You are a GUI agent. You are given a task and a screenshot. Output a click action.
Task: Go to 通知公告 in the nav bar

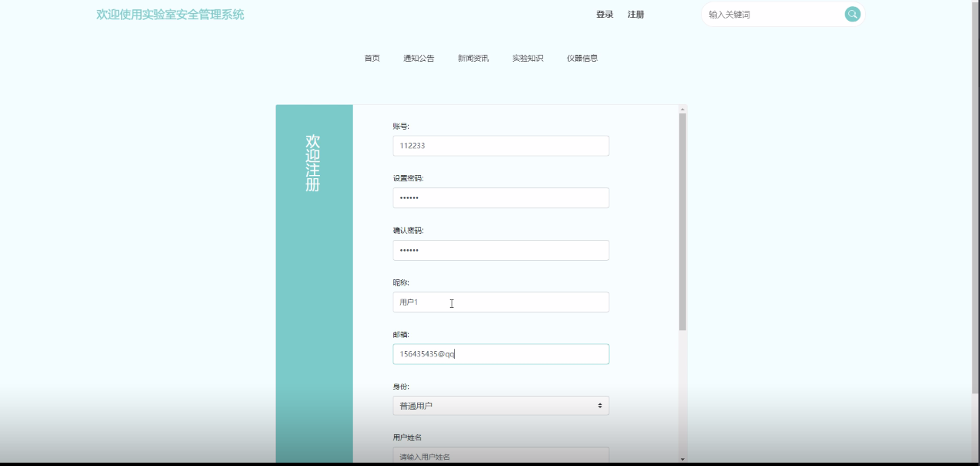419,58
